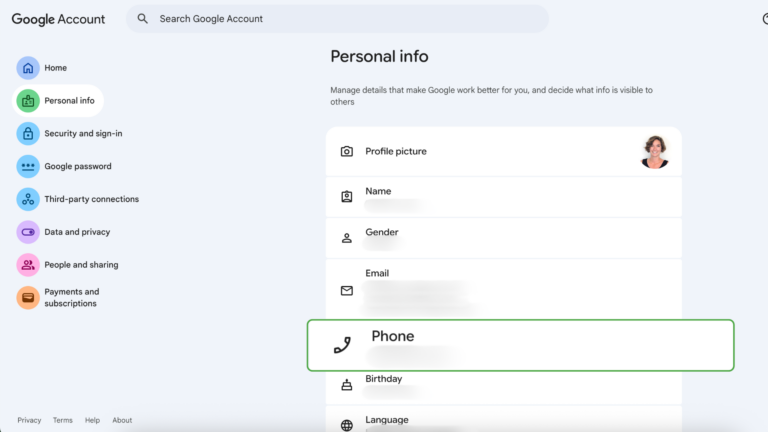Click the badge icon beside Name
Viewport: 768px width, 432px height.
click(x=347, y=196)
